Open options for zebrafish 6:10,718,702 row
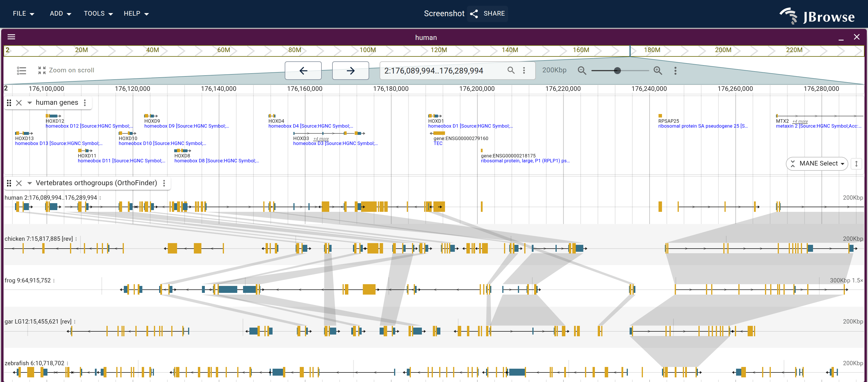Viewport: 868px width, 382px height. pyautogui.click(x=67, y=363)
